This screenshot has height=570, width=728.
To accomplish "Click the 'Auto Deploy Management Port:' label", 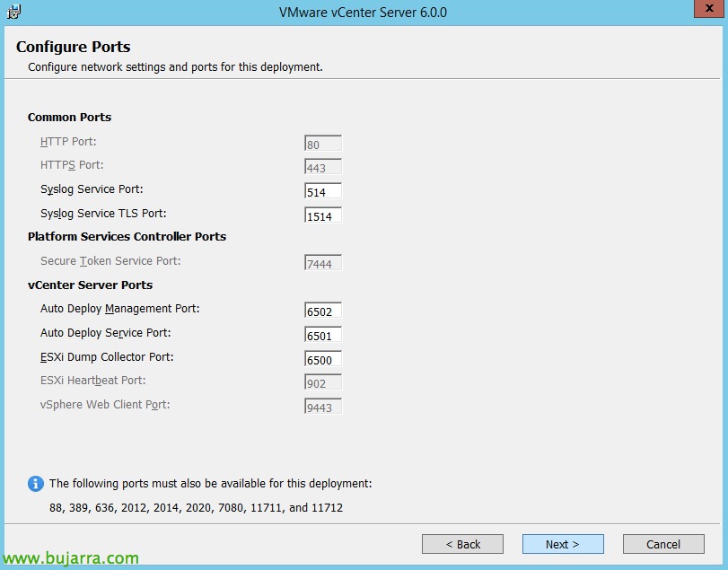I will click(x=119, y=309).
